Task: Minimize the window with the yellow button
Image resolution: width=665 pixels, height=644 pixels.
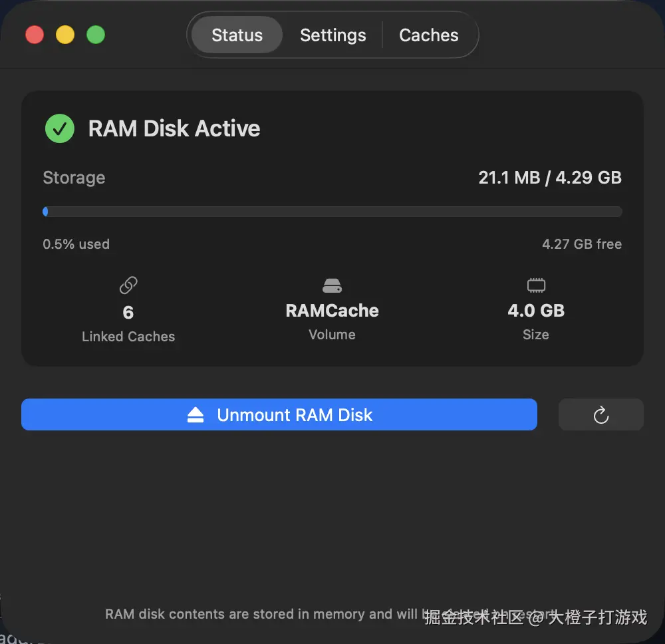Action: (65, 35)
